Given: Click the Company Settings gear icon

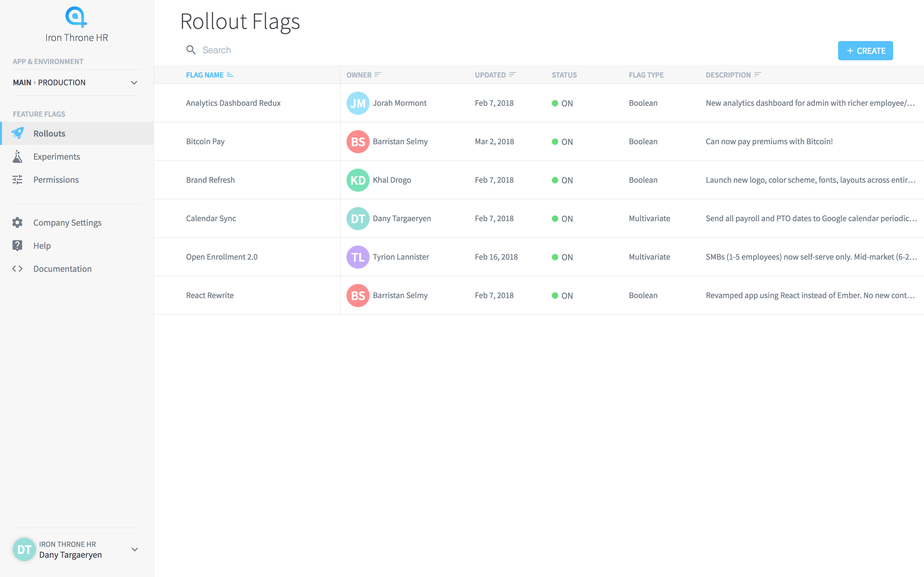Looking at the screenshot, I should 18,222.
